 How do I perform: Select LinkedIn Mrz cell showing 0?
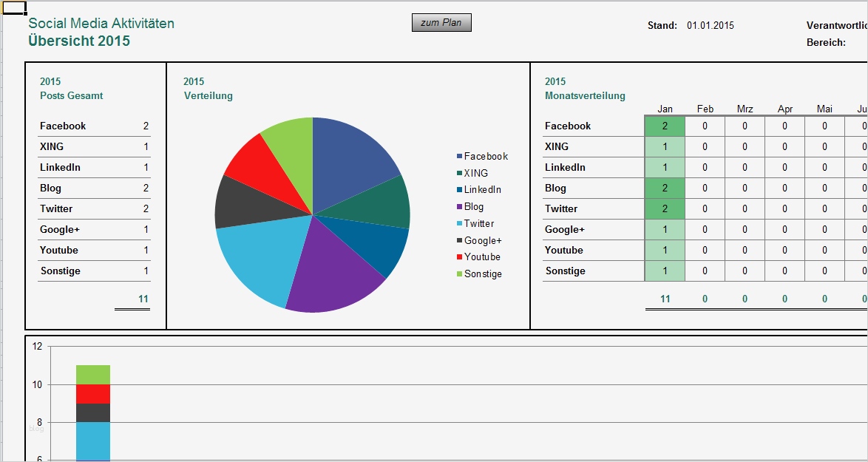click(x=745, y=167)
